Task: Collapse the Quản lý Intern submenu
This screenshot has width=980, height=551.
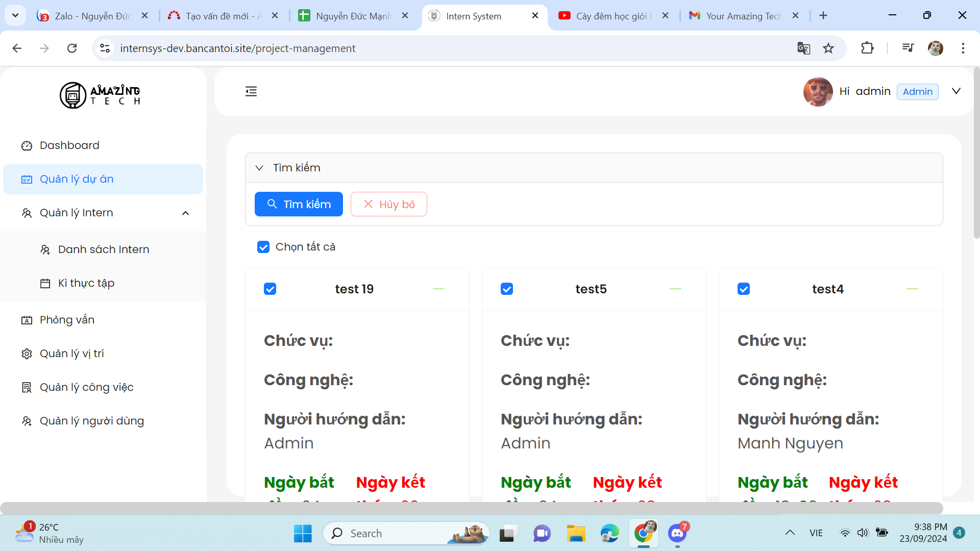Action: [x=185, y=213]
